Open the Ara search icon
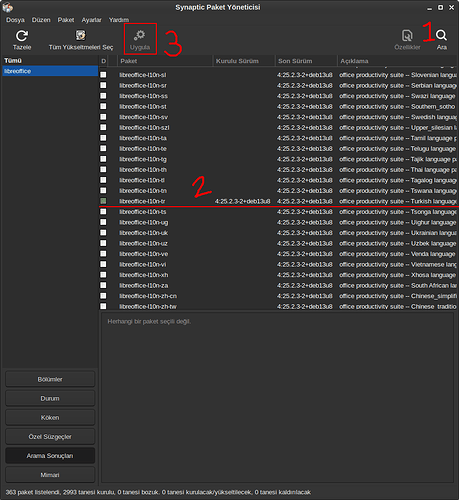This screenshot has height=500, width=459. click(x=441, y=35)
